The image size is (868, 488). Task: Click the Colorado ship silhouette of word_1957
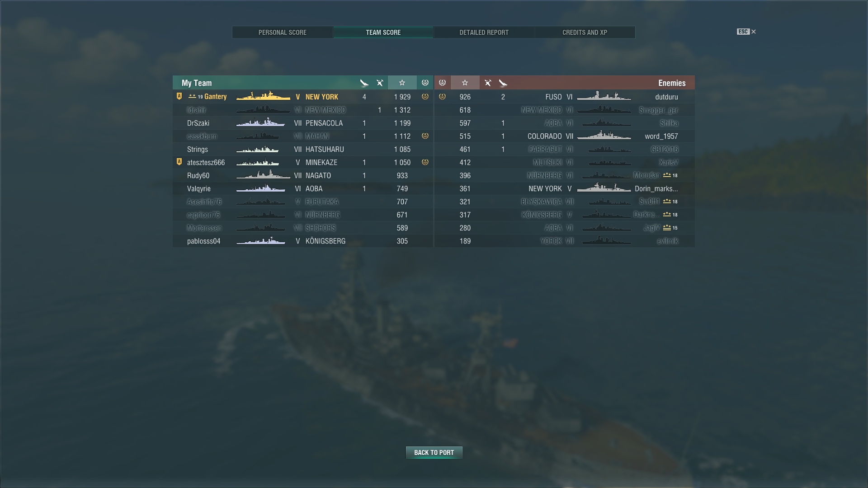tap(604, 136)
